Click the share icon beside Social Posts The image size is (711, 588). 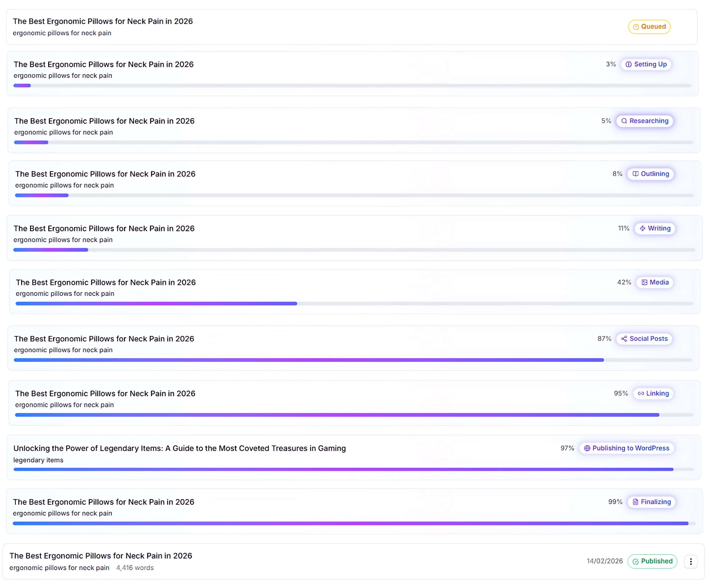pyautogui.click(x=624, y=339)
